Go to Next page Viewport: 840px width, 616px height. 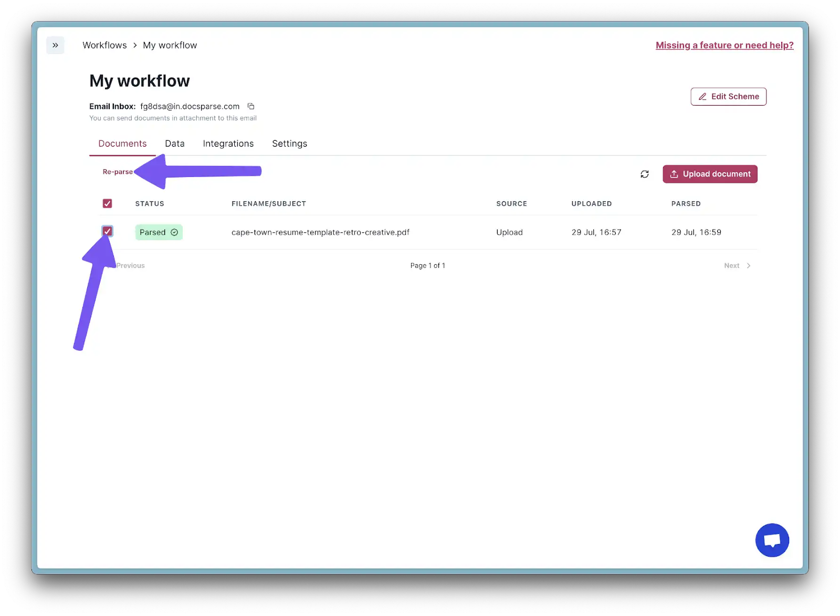tap(737, 266)
